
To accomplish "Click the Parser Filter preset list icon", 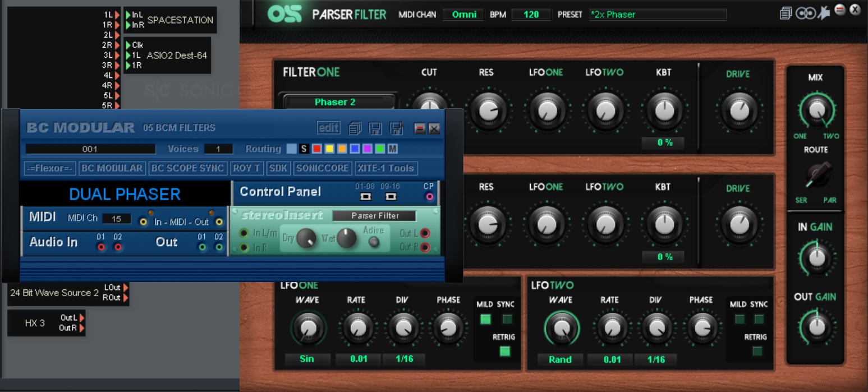I will [x=786, y=13].
